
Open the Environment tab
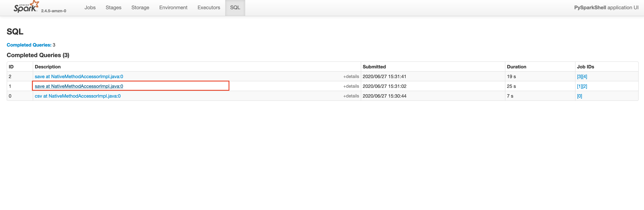pyautogui.click(x=173, y=8)
